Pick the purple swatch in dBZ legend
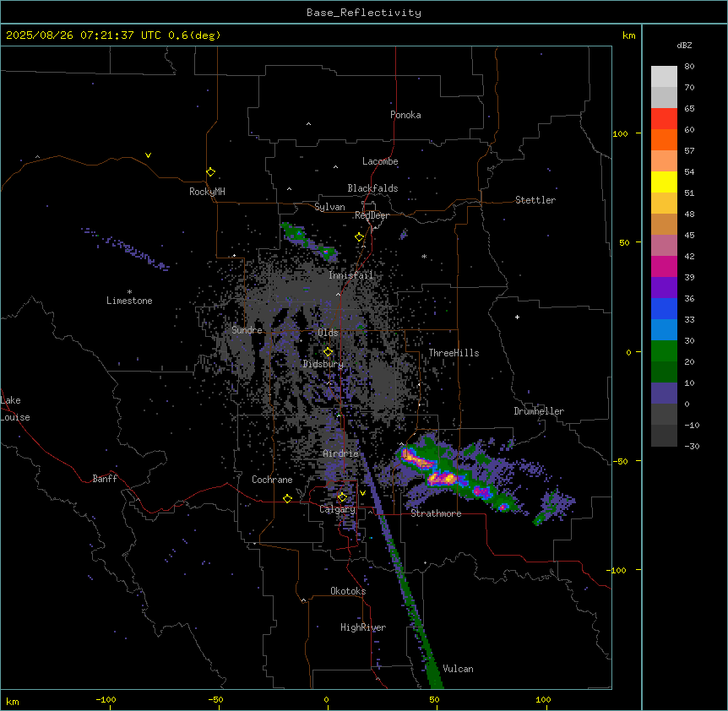This screenshot has height=711, width=728. coord(664,288)
